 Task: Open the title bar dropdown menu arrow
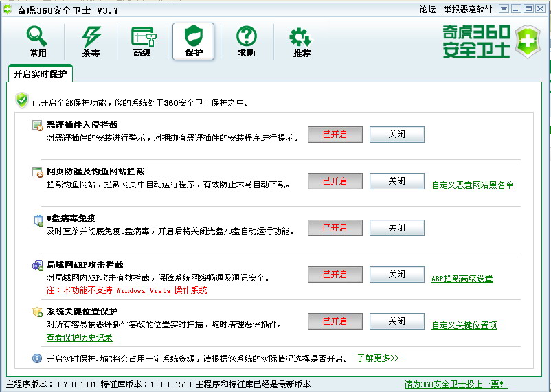(504, 9)
